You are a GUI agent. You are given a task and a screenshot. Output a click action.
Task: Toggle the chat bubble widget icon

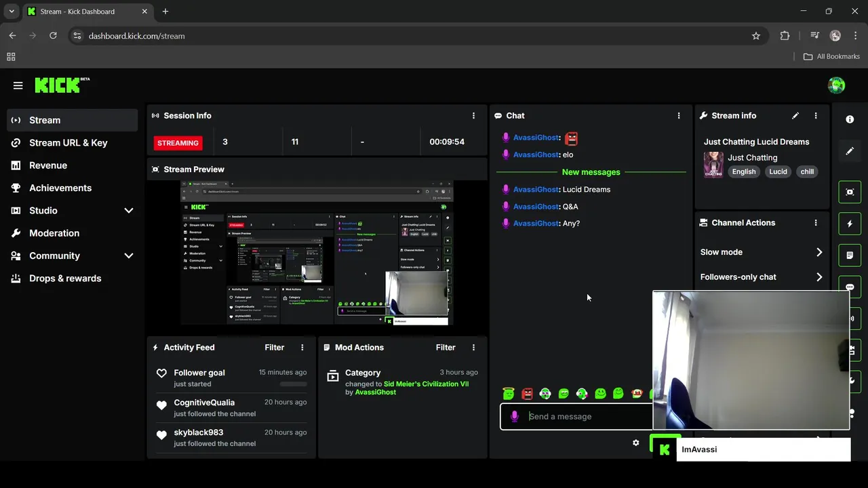click(850, 286)
